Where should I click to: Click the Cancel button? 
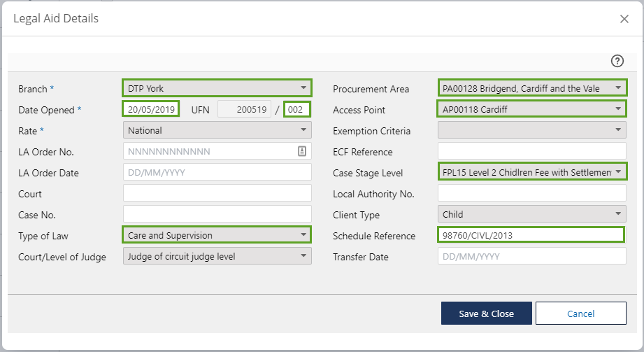click(580, 314)
